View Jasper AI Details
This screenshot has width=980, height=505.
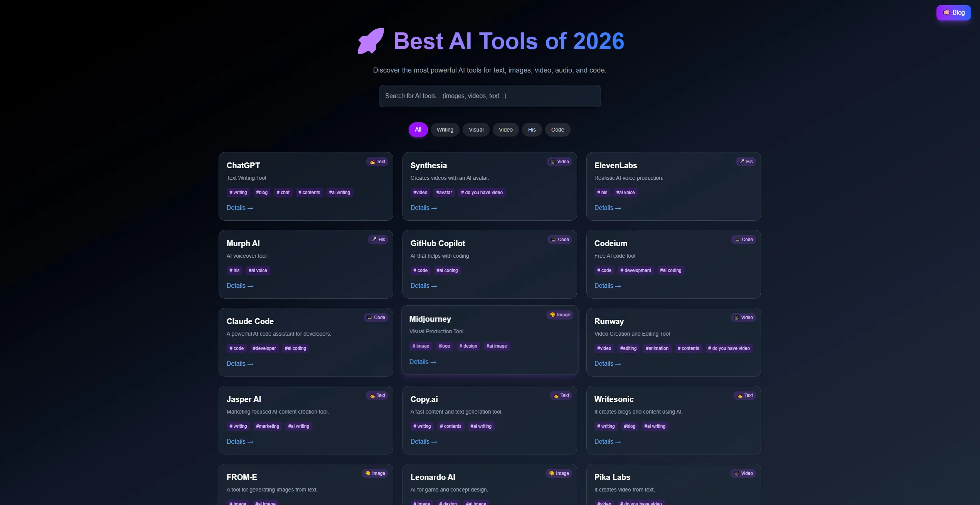tap(240, 442)
